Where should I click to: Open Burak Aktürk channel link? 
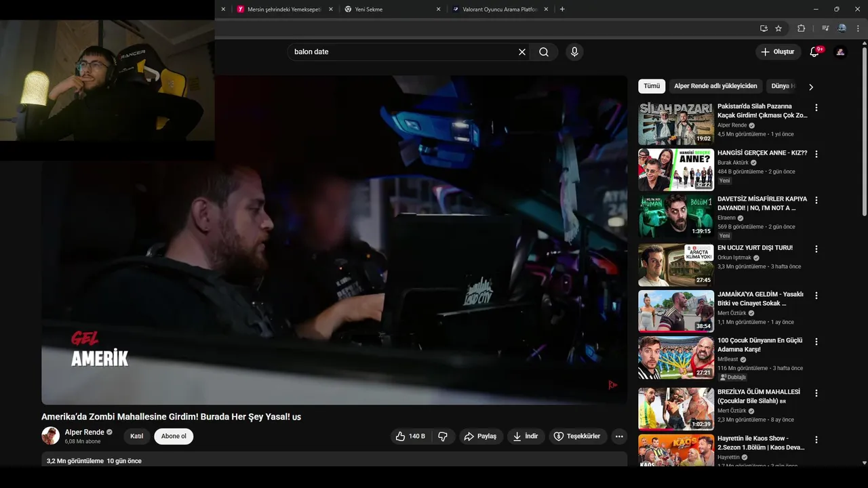coord(733,163)
